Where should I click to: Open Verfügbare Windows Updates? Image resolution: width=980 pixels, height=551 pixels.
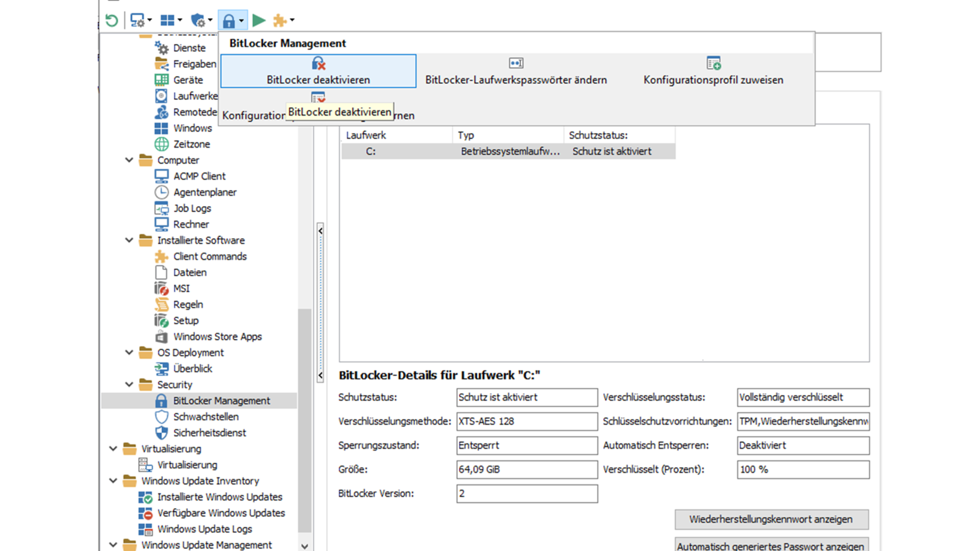[x=221, y=513]
